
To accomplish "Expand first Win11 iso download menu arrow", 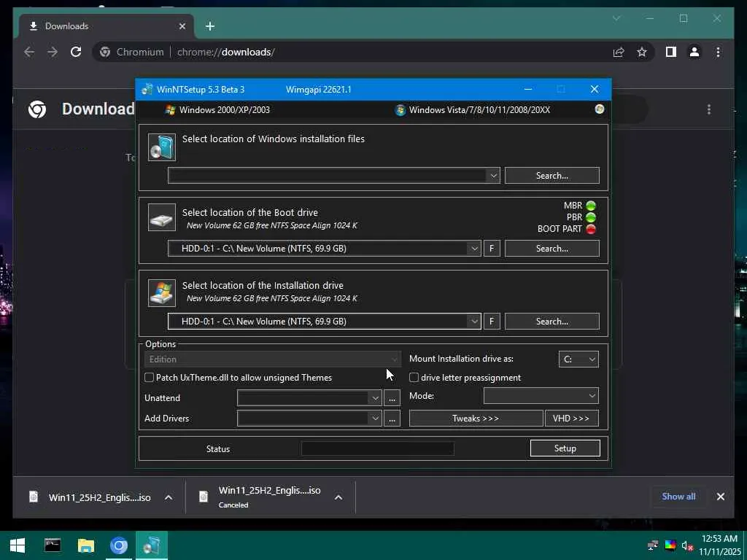I will click(x=169, y=497).
